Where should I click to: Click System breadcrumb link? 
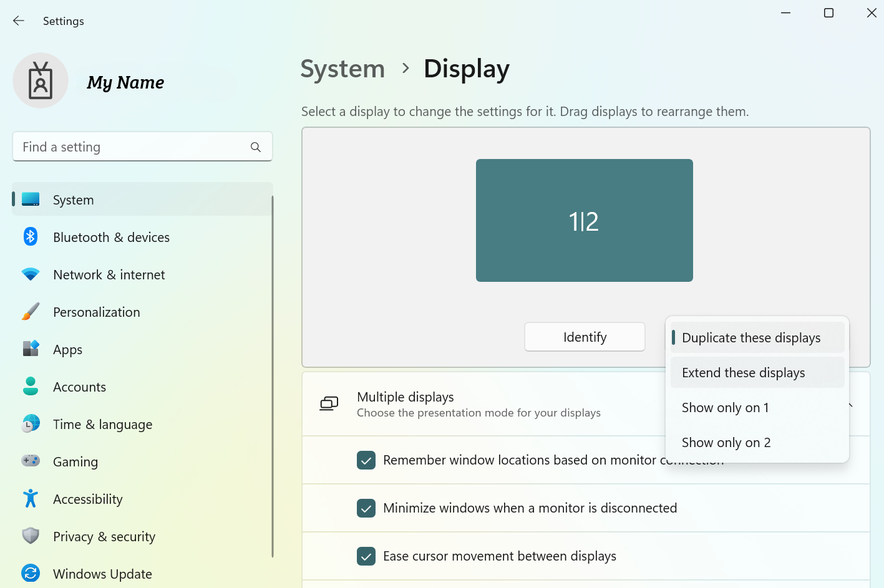(x=342, y=69)
